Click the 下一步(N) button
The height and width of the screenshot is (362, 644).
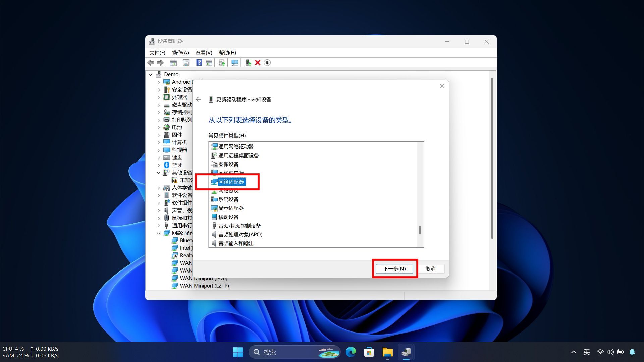pyautogui.click(x=394, y=269)
